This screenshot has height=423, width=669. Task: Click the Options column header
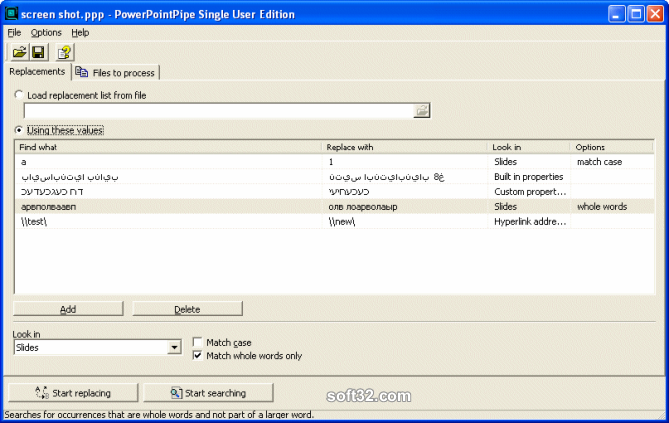611,147
